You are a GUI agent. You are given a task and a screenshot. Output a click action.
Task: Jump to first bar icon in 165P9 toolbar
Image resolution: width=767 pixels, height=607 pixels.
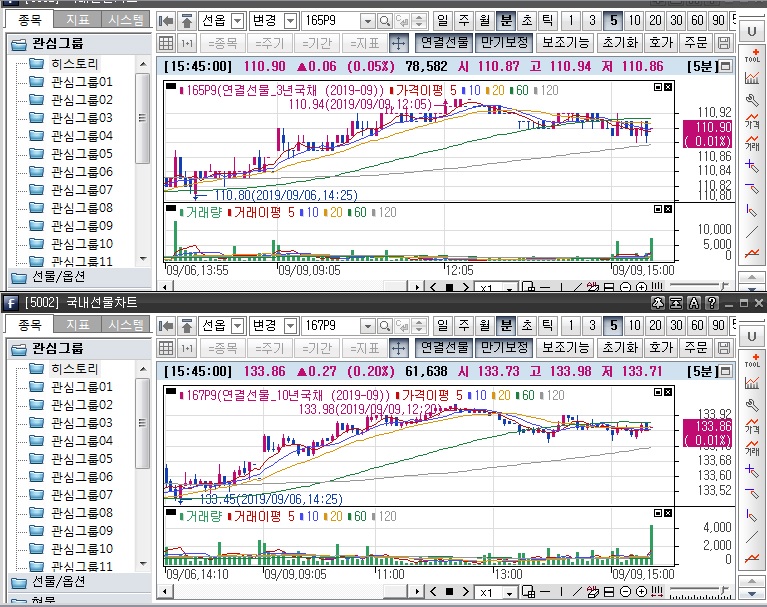[x=166, y=21]
